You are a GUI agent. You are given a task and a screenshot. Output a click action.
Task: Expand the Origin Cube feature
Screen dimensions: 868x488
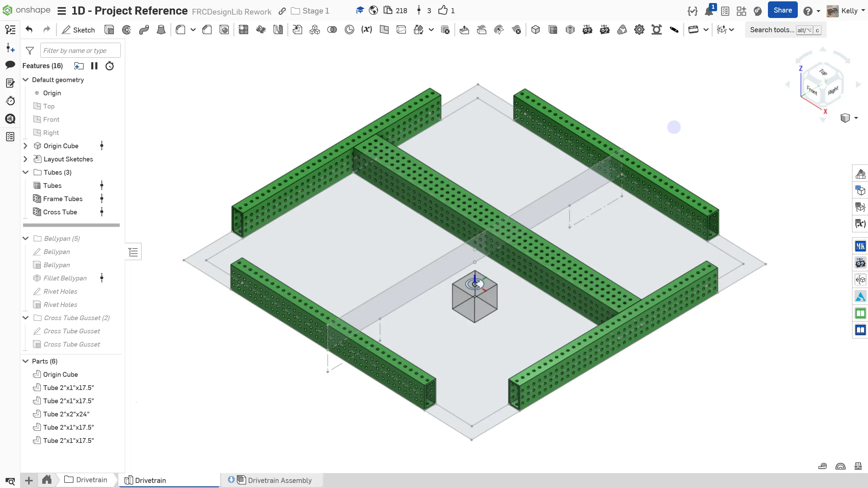point(25,146)
